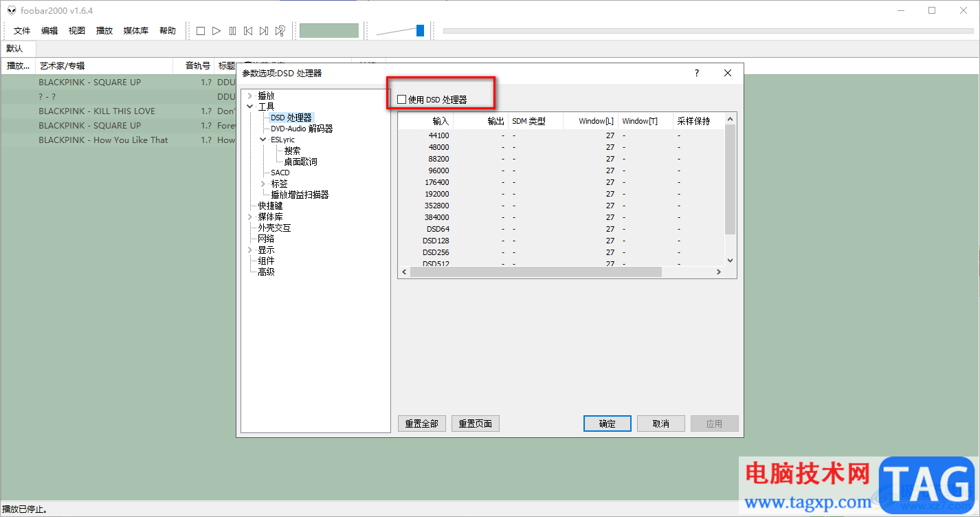980x517 pixels.
Task: Click the 艺术家/专辑 column header in playlist
Action: tap(104, 66)
